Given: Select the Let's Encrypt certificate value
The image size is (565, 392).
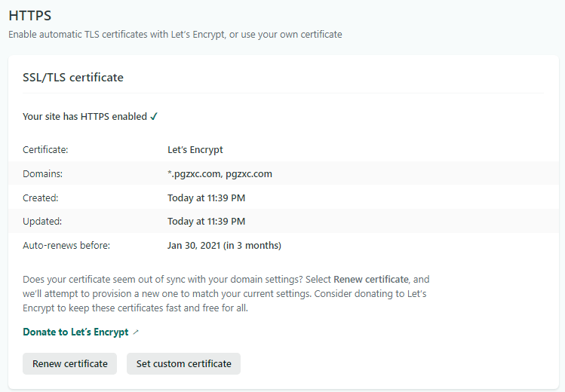Looking at the screenshot, I should coord(195,150).
